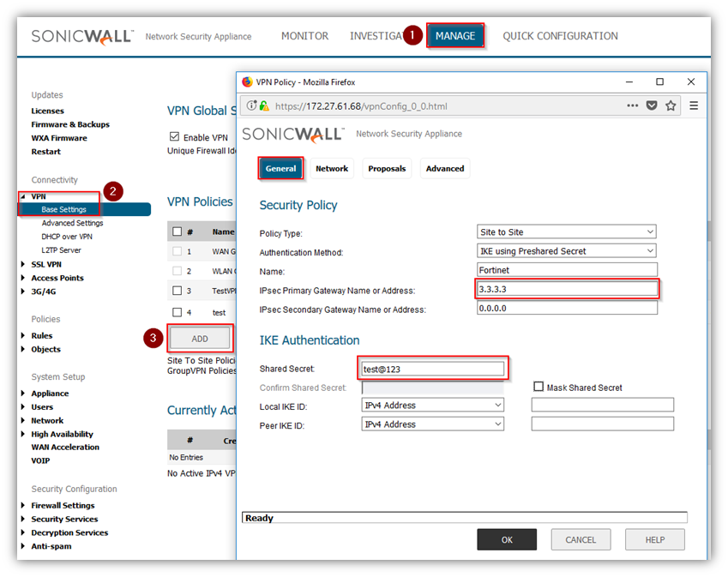Open Licenses in the sidebar

[x=47, y=111]
